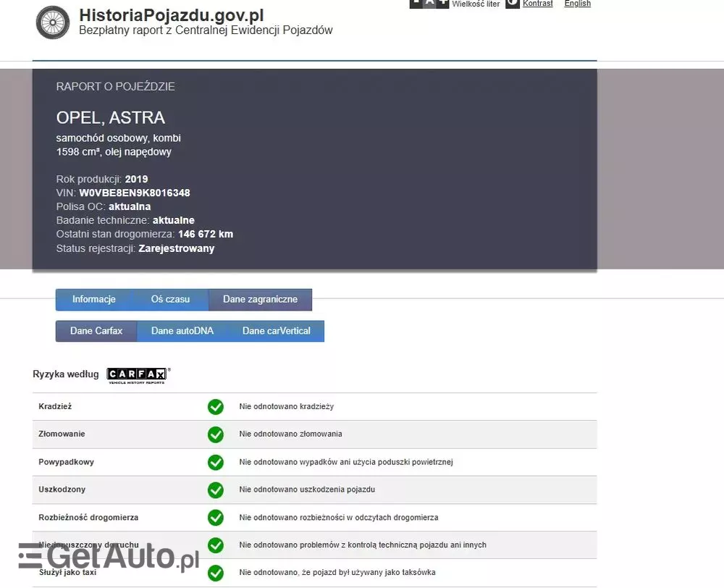Switch site language to English
The image size is (724, 588).
[x=577, y=3]
